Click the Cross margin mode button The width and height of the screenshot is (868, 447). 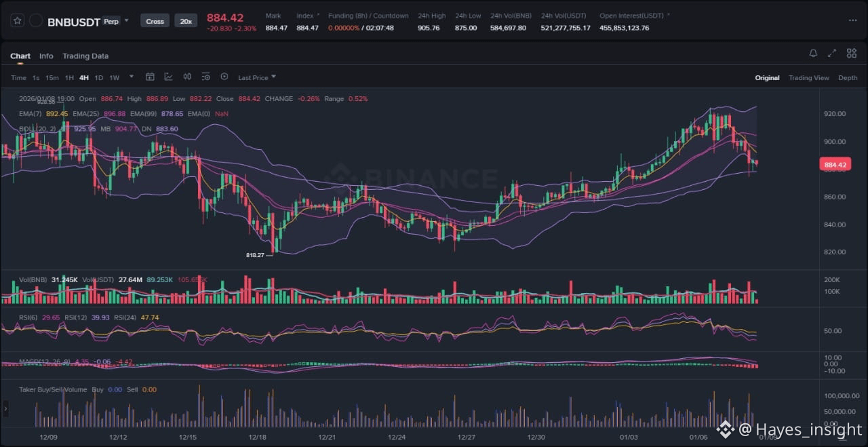[x=155, y=21]
